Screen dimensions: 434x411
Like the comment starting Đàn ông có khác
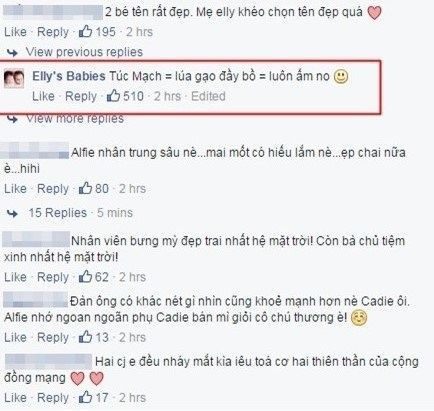point(15,337)
